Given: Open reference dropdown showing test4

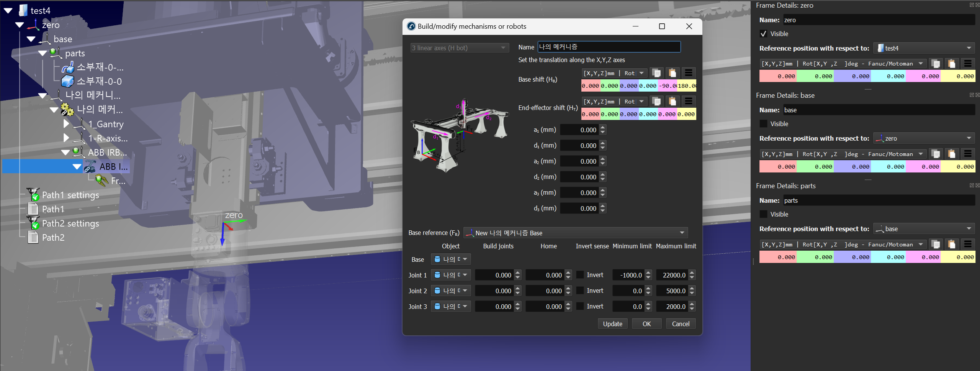Looking at the screenshot, I should [924, 48].
